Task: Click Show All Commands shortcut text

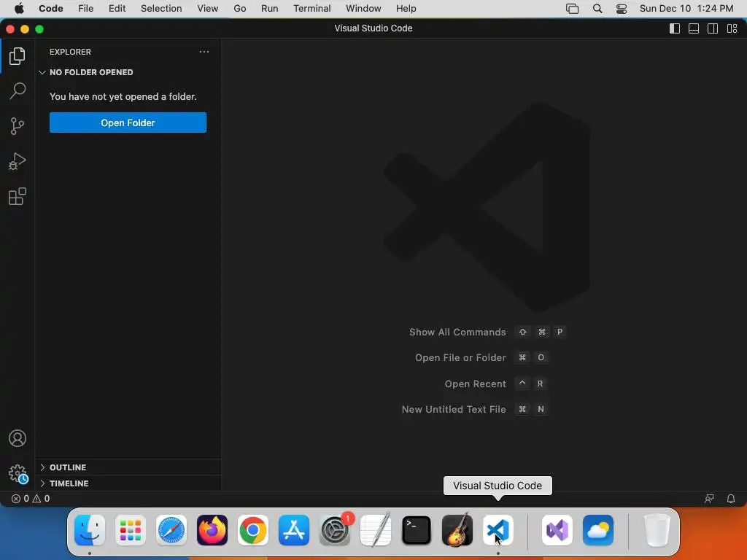Action: point(457,332)
